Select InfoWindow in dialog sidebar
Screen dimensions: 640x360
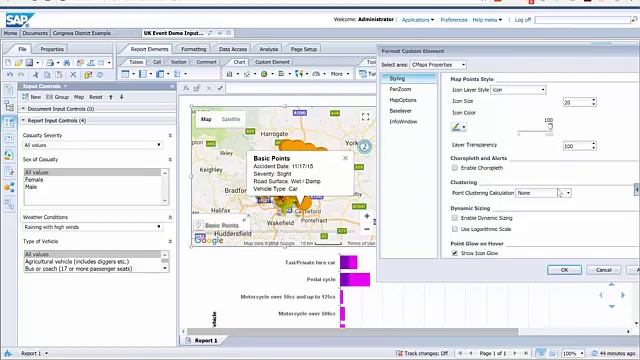pos(403,122)
